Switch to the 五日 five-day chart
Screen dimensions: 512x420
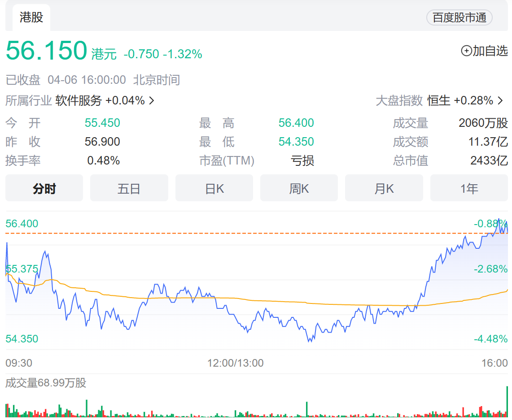pos(129,188)
